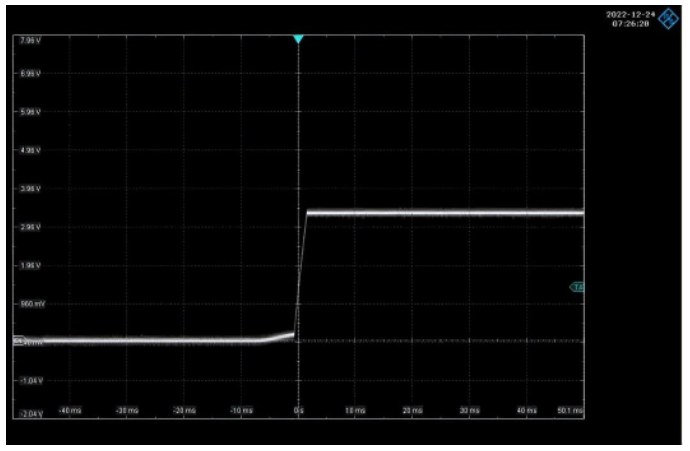The width and height of the screenshot is (690, 451).
Task: Click the -40 ms time label
Action: point(70,410)
